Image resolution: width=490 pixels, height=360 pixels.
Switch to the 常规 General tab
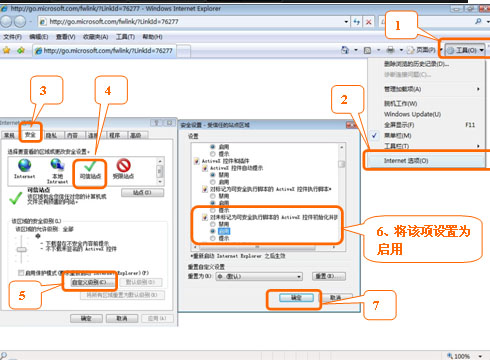coord(9,135)
